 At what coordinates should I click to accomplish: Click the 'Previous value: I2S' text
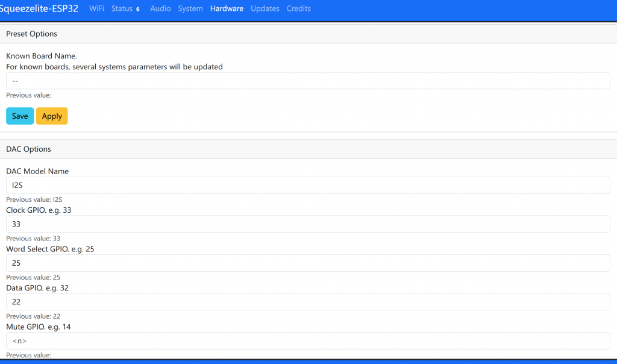click(x=34, y=199)
